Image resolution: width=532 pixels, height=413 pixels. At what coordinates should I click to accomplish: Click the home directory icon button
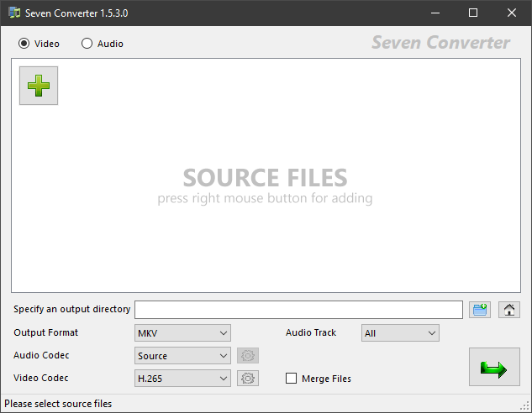[509, 310]
